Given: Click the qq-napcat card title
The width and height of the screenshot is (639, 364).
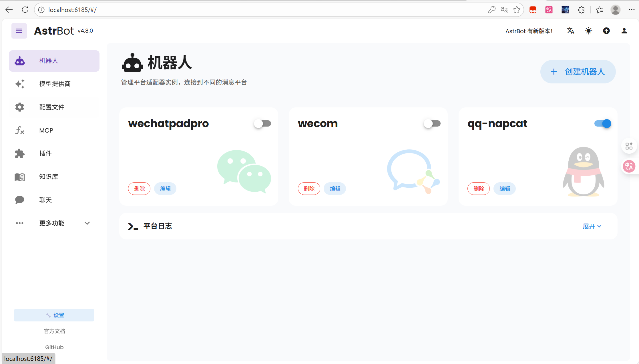Looking at the screenshot, I should click(x=497, y=123).
